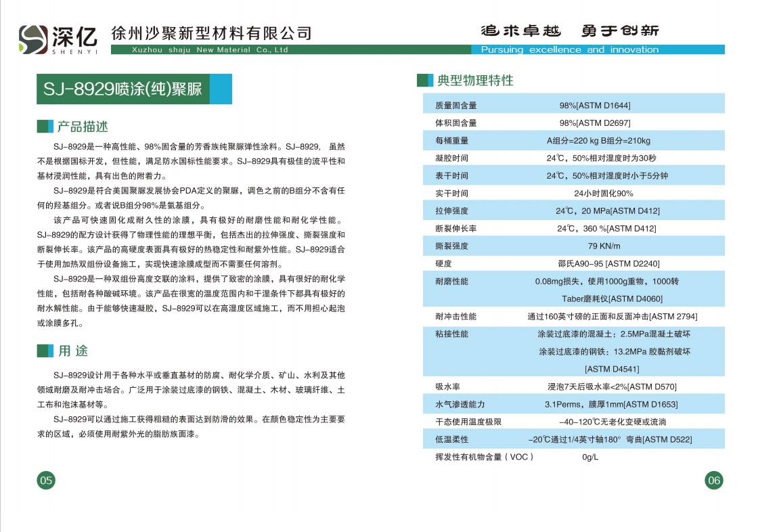This screenshot has height=532, width=758.
Task: Click the value '24℃，50%相对湿度时为30秒'
Action: tap(602, 158)
